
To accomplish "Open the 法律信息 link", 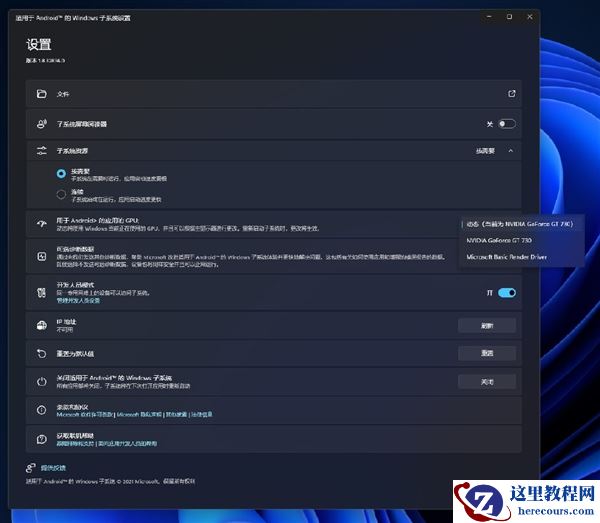I will [x=202, y=414].
